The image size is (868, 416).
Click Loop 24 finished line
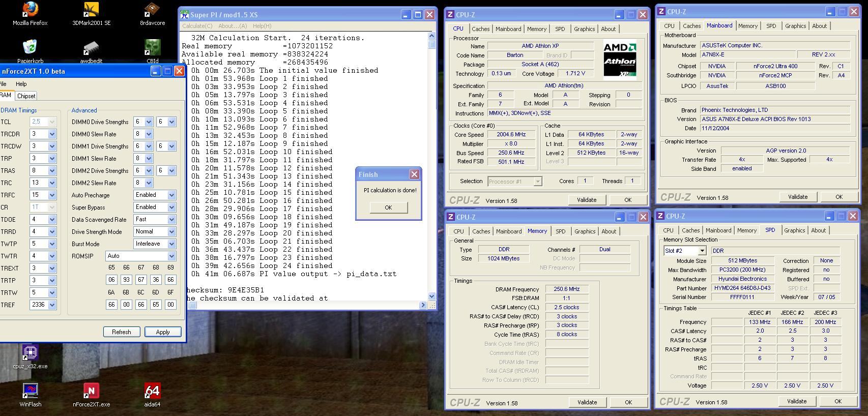pos(262,266)
